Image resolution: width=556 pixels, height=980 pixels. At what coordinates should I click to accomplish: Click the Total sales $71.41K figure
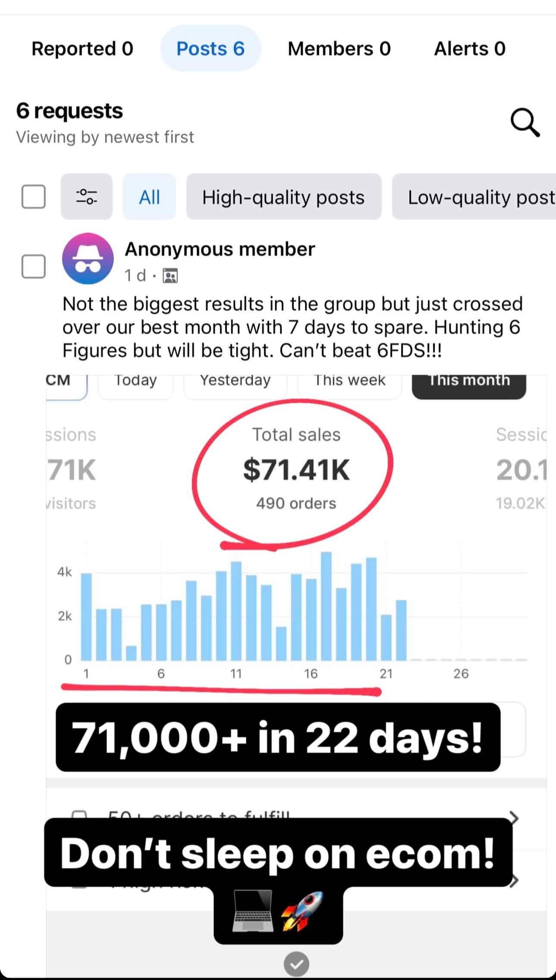(x=296, y=470)
